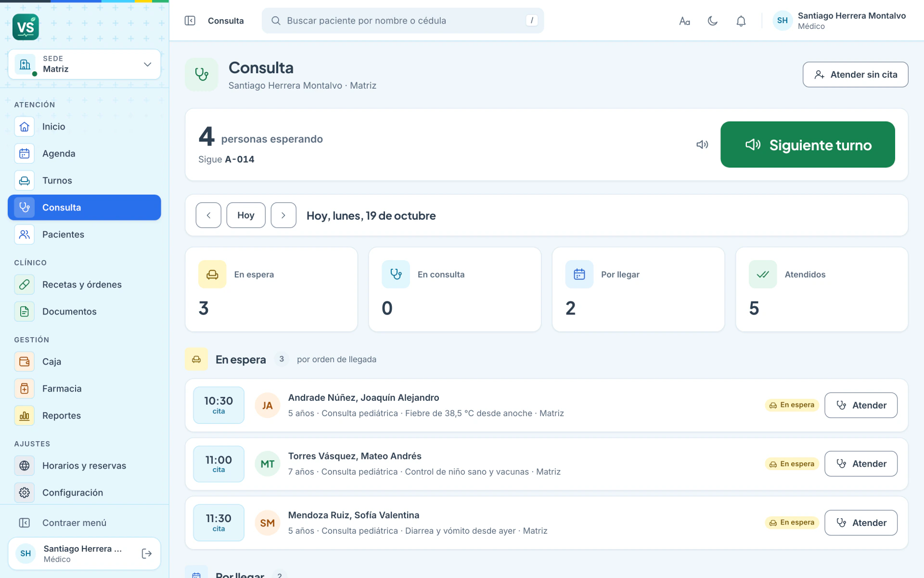Expand the Sede Matriz selector
The height and width of the screenshot is (578, 924).
(84, 64)
